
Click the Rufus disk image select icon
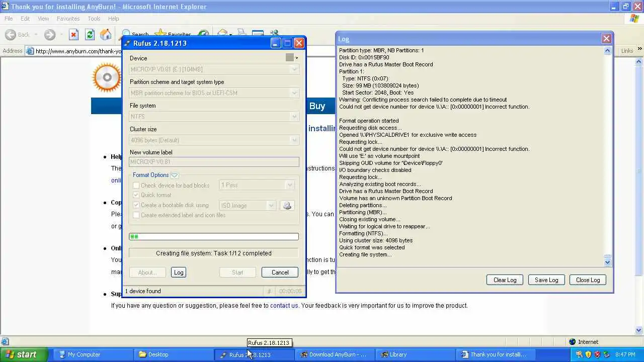tap(287, 205)
